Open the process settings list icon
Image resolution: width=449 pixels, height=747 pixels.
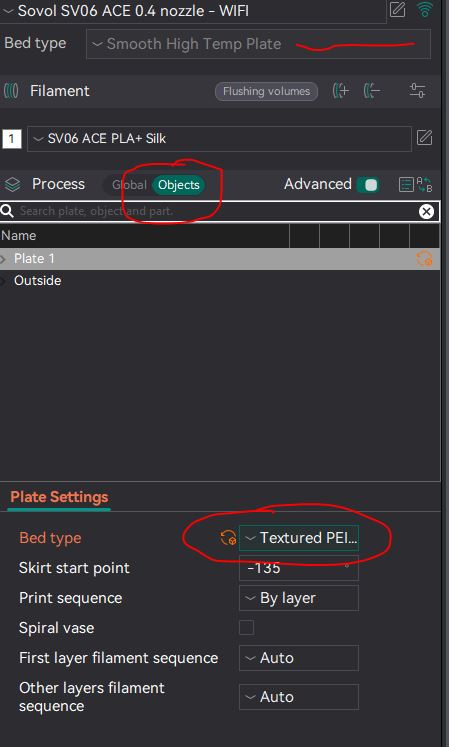[406, 184]
